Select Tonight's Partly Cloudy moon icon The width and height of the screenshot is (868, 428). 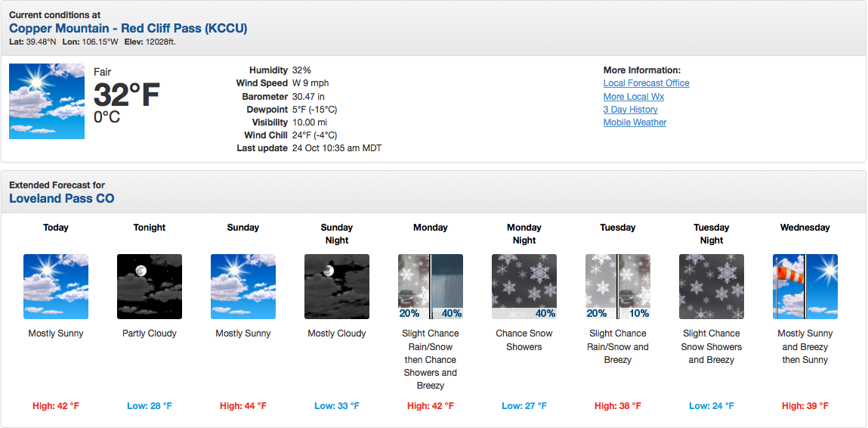point(150,287)
